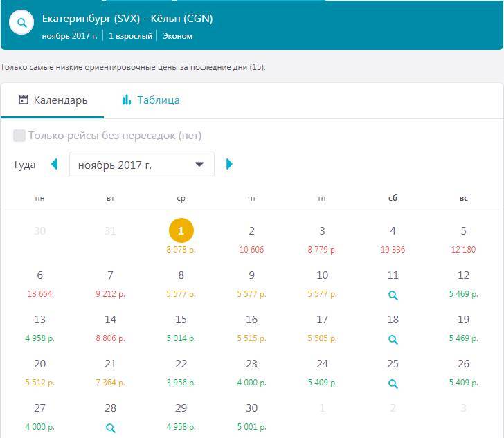This screenshot has width=504, height=438.
Task: Click search icon under November 25
Action: (393, 384)
